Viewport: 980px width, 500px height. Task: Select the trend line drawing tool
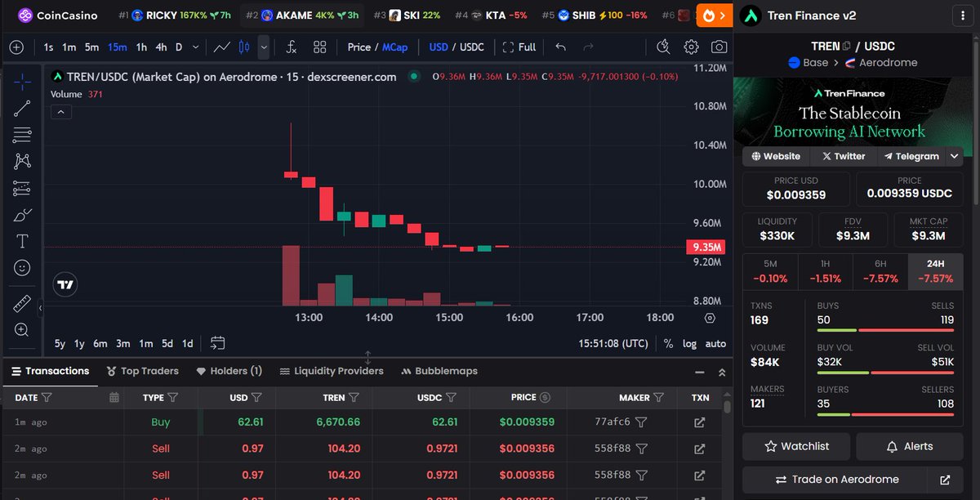pyautogui.click(x=22, y=108)
